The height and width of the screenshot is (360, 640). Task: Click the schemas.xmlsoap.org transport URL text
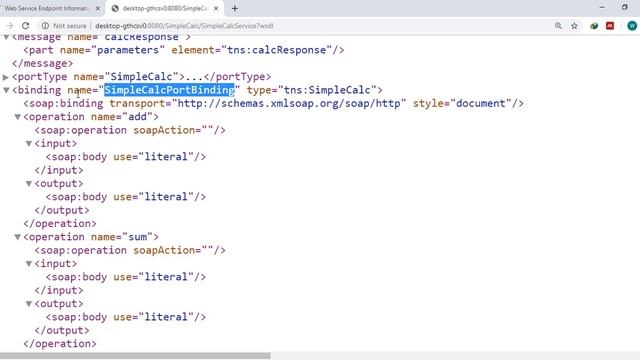click(x=289, y=103)
